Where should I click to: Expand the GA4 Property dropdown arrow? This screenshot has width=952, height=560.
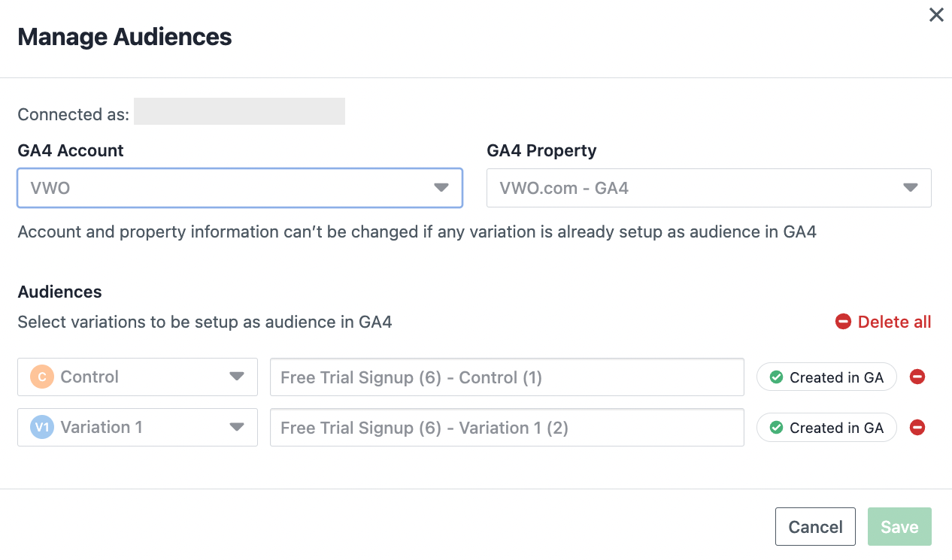(x=911, y=188)
